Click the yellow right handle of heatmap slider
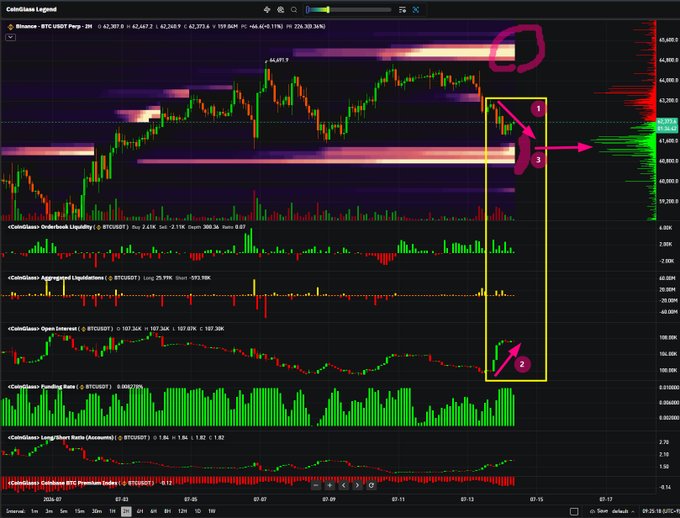The image size is (680, 518). coord(328,10)
